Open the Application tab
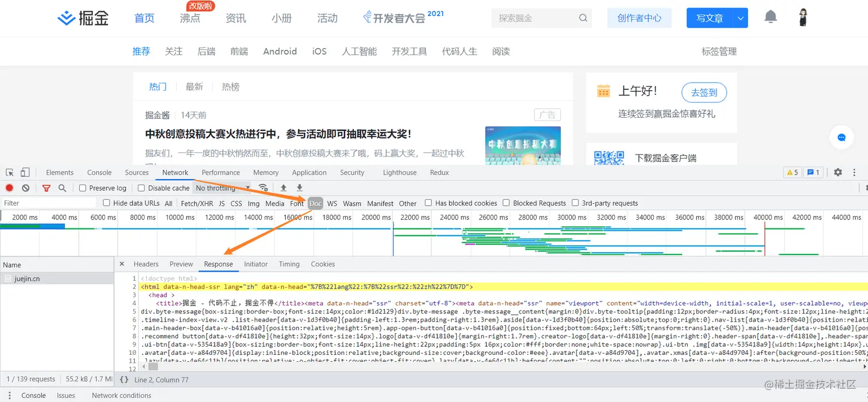The image size is (868, 402). pyautogui.click(x=309, y=172)
